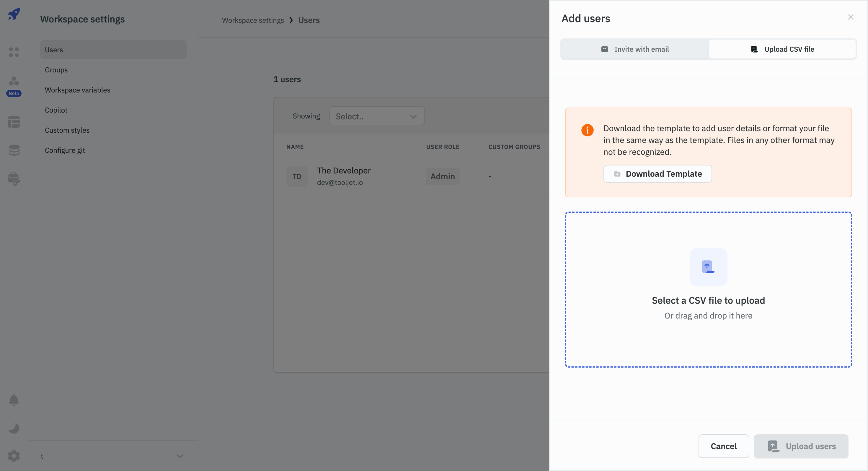The height and width of the screenshot is (471, 868).
Task: Click Workspace settings breadcrumb link
Action: [253, 20]
